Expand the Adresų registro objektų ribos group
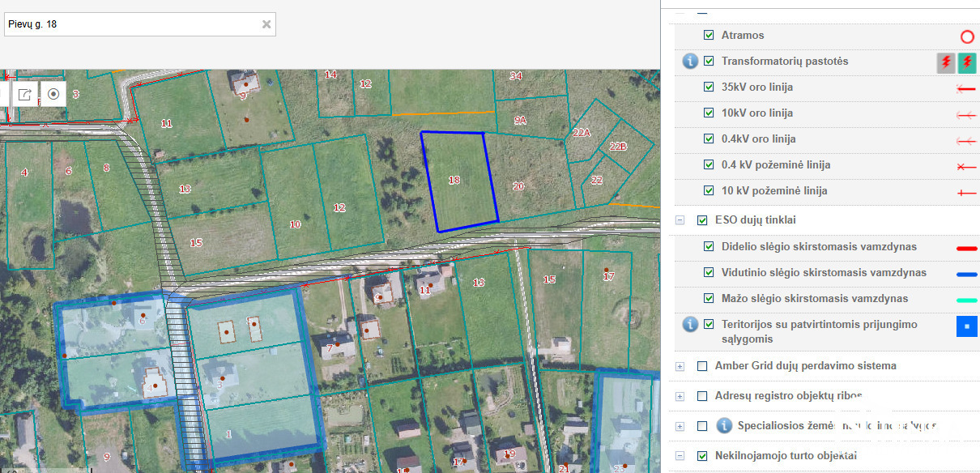The image size is (980, 473). click(680, 396)
